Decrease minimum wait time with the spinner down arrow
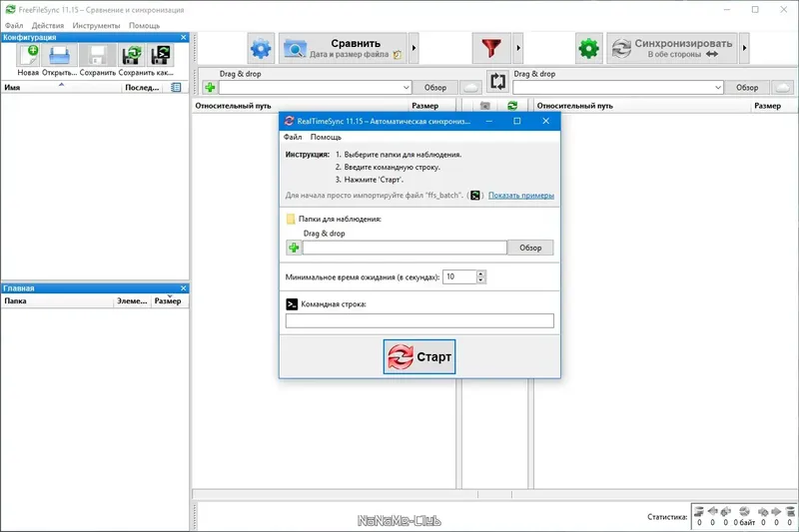799x532 pixels. [481, 280]
